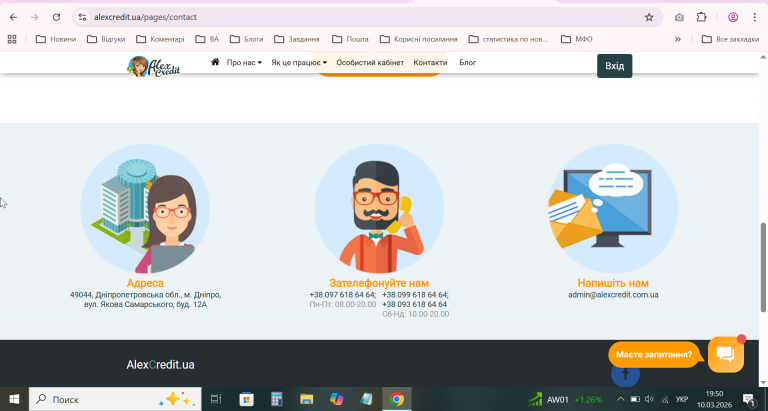The height and width of the screenshot is (411, 768).
Task: Open the screenshot camera icon in toolbar
Action: (679, 17)
